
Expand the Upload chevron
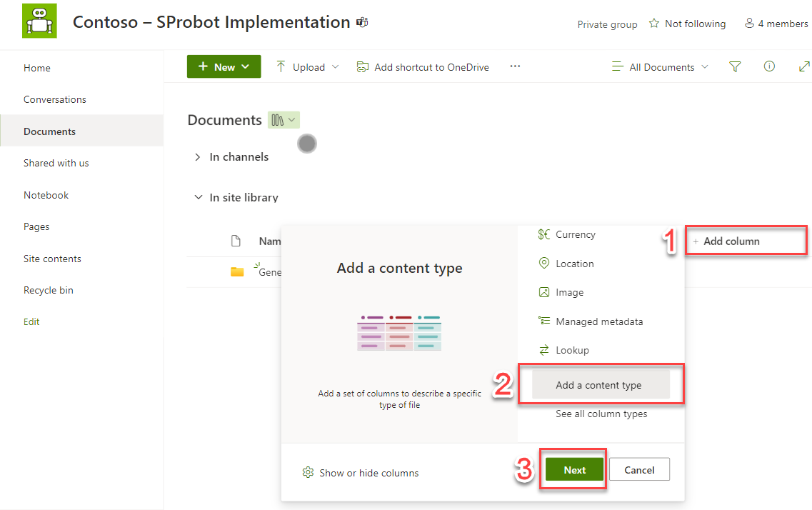[335, 67]
